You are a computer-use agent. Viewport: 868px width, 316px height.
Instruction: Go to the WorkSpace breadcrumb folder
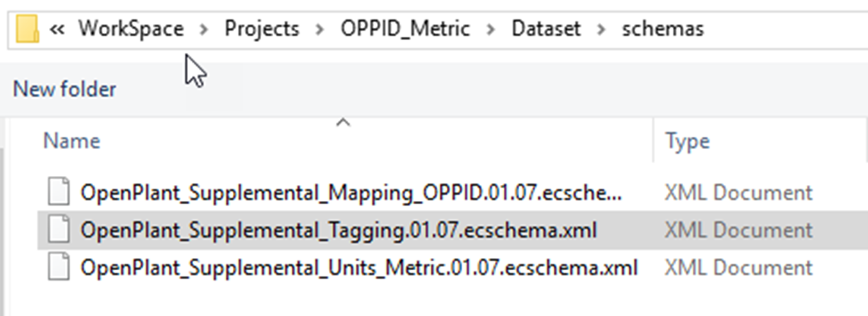131,29
